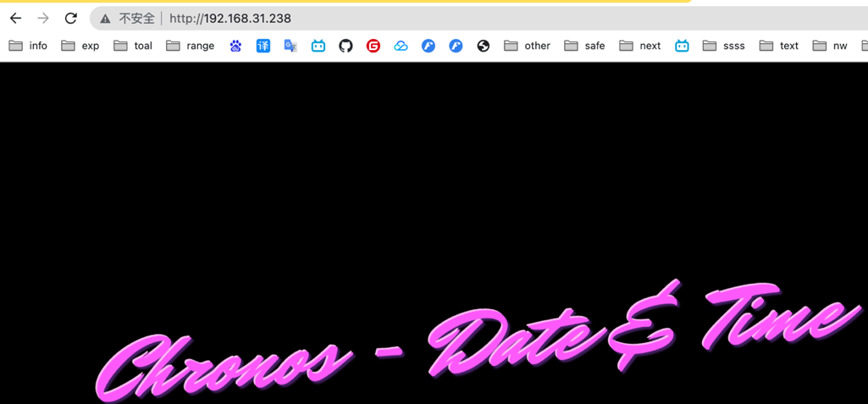Click the not-secure warning triangle icon
The image size is (868, 404).
pyautogui.click(x=105, y=19)
